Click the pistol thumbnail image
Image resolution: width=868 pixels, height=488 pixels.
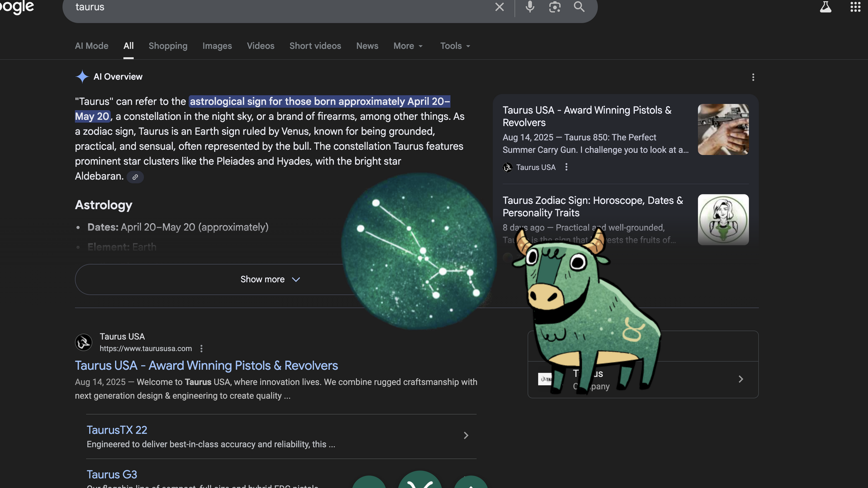coord(723,129)
